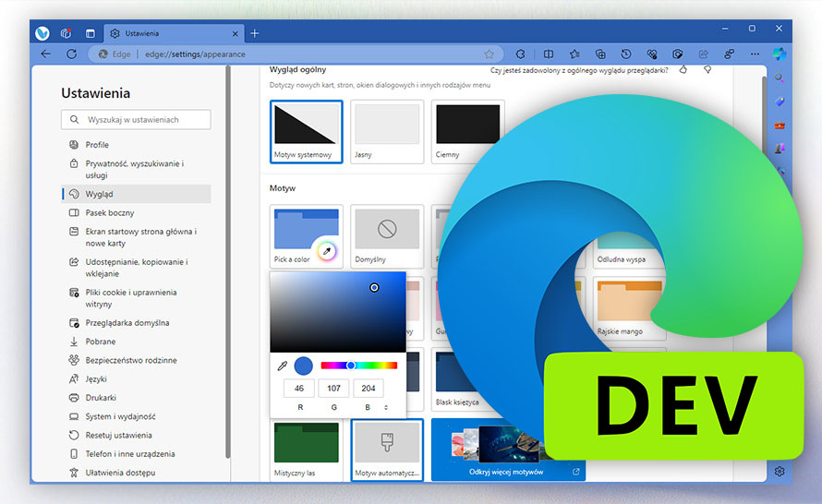
Task: Open Udostępnianie, kopiowanie i wklejanie section
Action: coord(137,268)
